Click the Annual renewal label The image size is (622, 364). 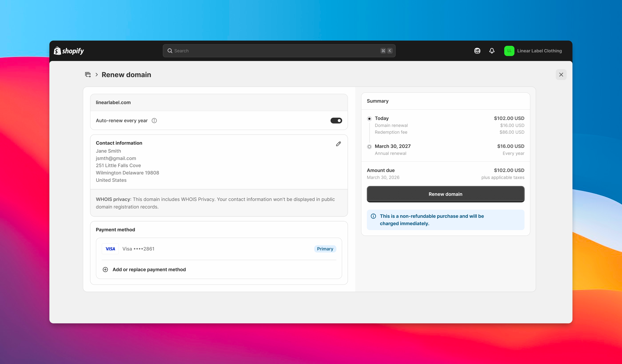click(390, 153)
